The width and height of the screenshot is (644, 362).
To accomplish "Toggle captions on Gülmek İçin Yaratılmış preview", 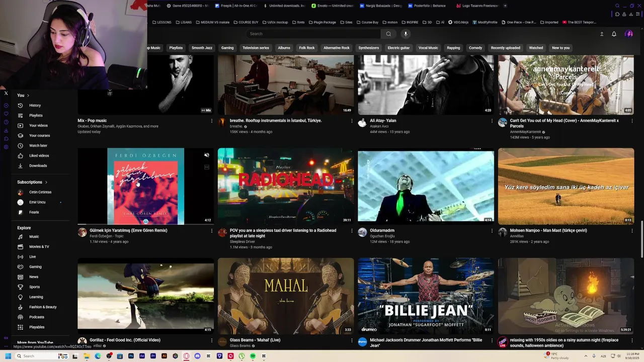I will [207, 167].
